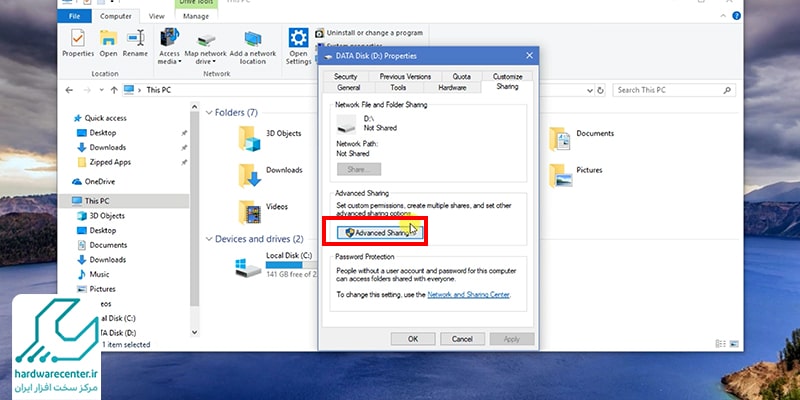Open the File menu tab
This screenshot has height=400, width=800.
[74, 16]
